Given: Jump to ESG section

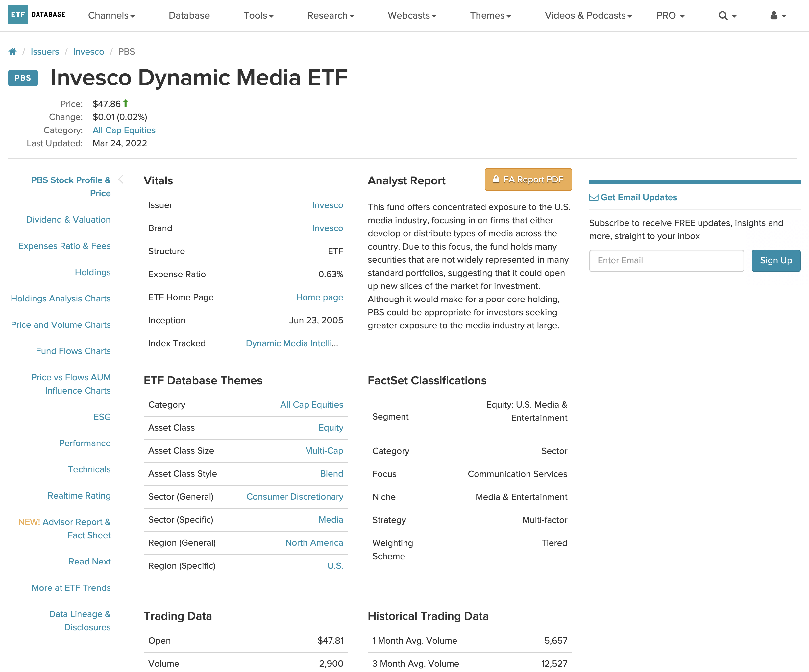Looking at the screenshot, I should pos(102,417).
